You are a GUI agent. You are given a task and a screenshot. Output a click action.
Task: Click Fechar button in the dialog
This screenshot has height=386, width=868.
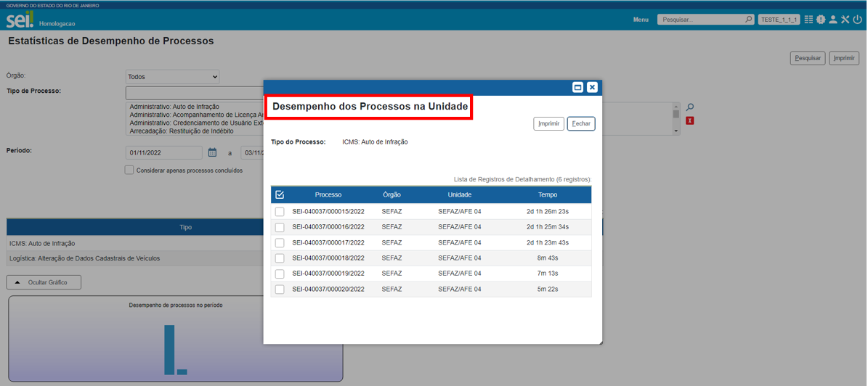click(x=581, y=124)
